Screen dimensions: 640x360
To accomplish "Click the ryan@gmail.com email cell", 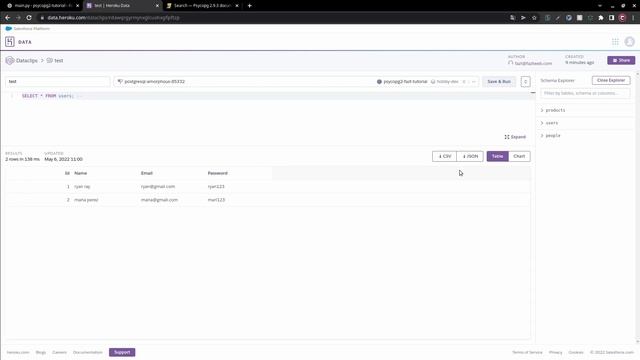I will click(x=158, y=187).
